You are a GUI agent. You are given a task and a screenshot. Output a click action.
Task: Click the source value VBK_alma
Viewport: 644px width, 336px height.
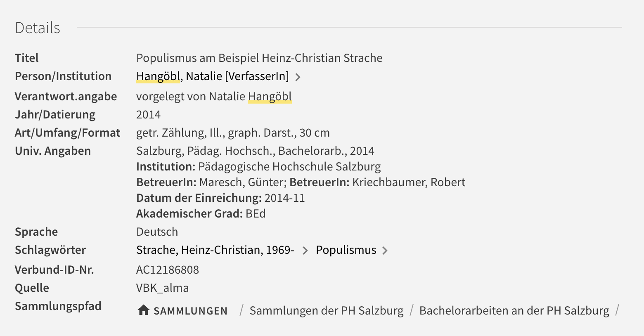(162, 288)
